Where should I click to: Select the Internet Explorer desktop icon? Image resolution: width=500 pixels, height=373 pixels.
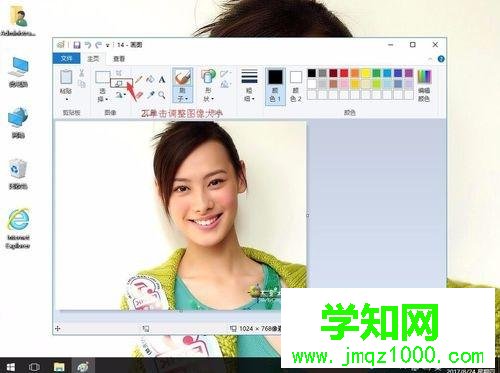[x=18, y=229]
